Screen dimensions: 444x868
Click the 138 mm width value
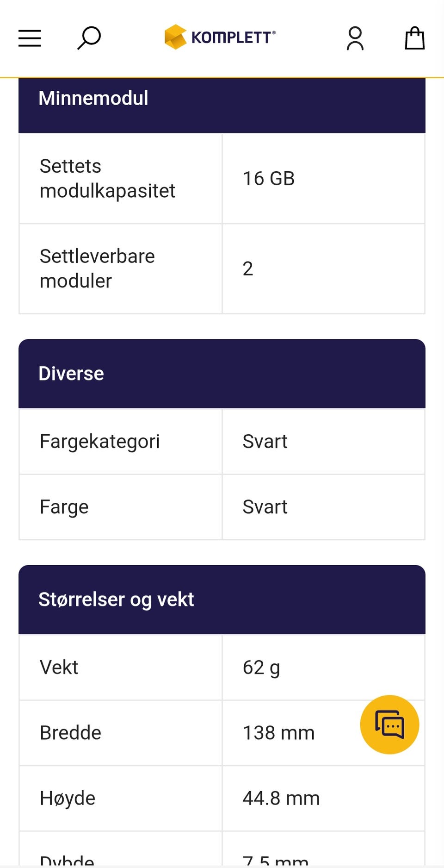point(278,733)
